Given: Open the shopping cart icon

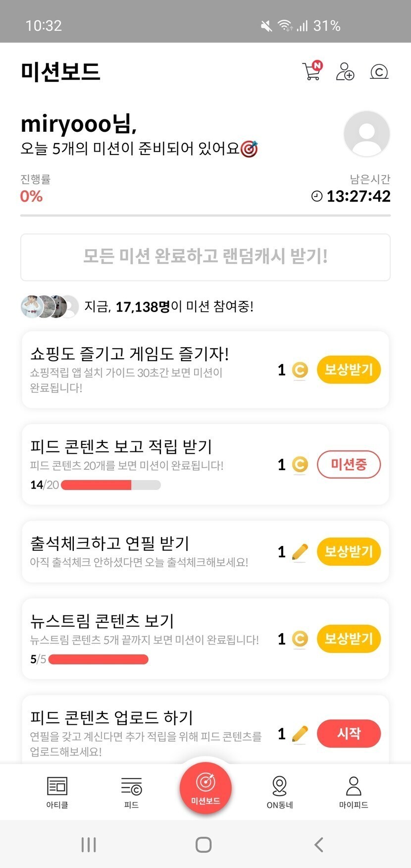Looking at the screenshot, I should [311, 72].
